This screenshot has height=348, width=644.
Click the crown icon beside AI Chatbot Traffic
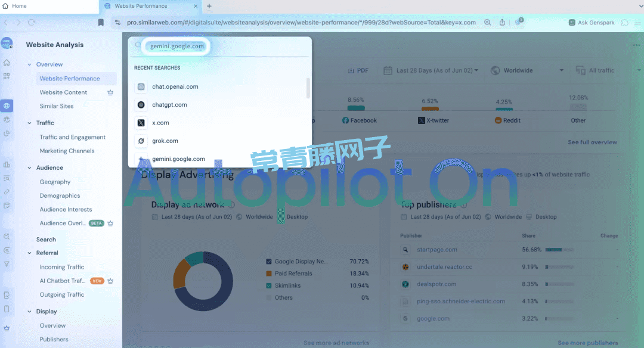click(x=110, y=281)
